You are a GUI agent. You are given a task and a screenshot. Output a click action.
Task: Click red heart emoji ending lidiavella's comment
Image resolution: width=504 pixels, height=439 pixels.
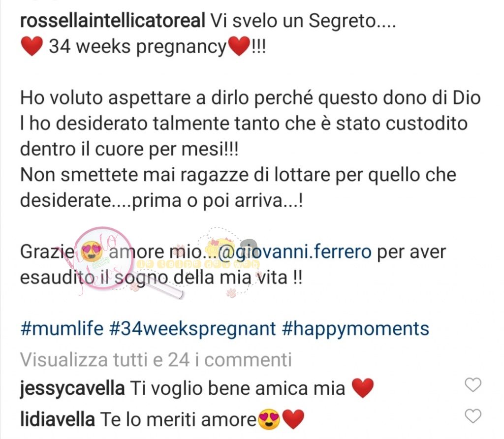pyautogui.click(x=293, y=419)
